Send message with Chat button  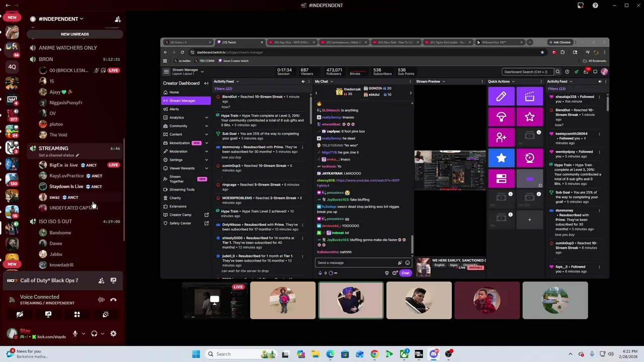[406, 273]
